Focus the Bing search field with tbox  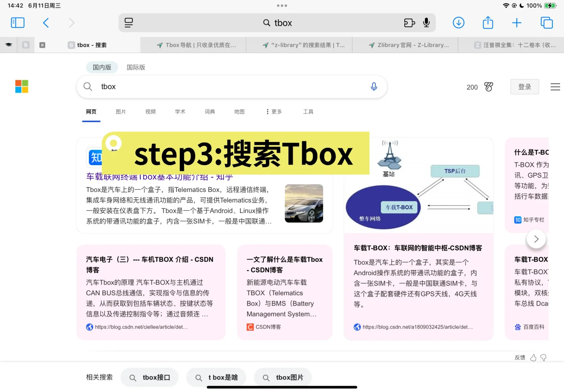(x=232, y=86)
